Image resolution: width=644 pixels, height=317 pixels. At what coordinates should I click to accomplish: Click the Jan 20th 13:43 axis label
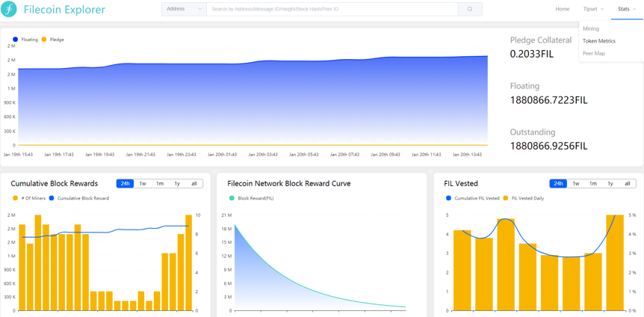467,155
